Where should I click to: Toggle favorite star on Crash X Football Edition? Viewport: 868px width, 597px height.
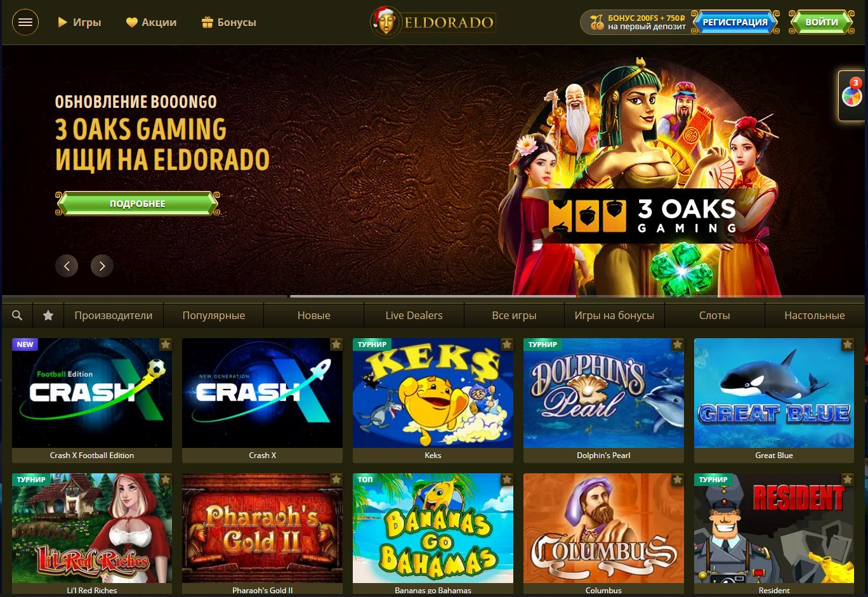(x=165, y=344)
